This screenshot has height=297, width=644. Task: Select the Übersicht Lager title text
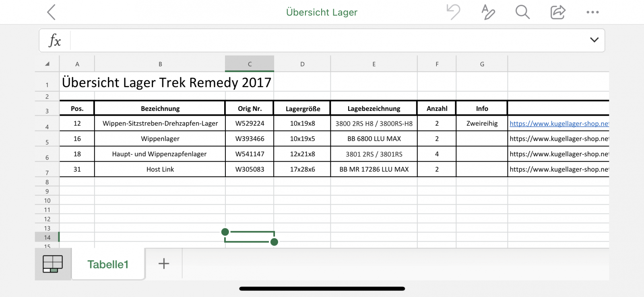click(322, 12)
